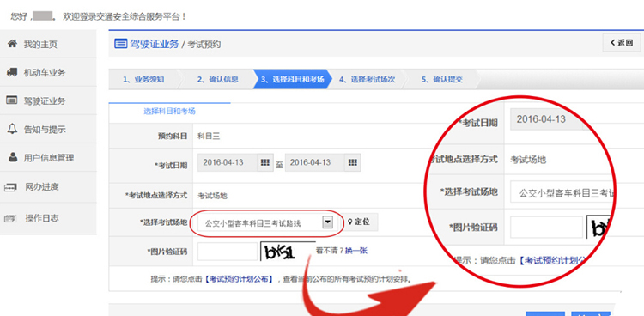Select step 3、选择科目和考场
Image resolution: width=644 pixels, height=316 pixels.
(293, 79)
